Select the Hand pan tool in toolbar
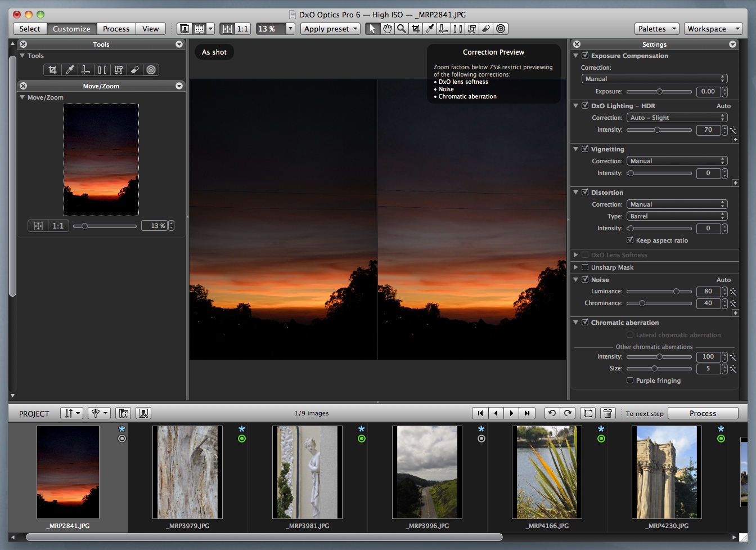The image size is (756, 550). click(x=387, y=29)
